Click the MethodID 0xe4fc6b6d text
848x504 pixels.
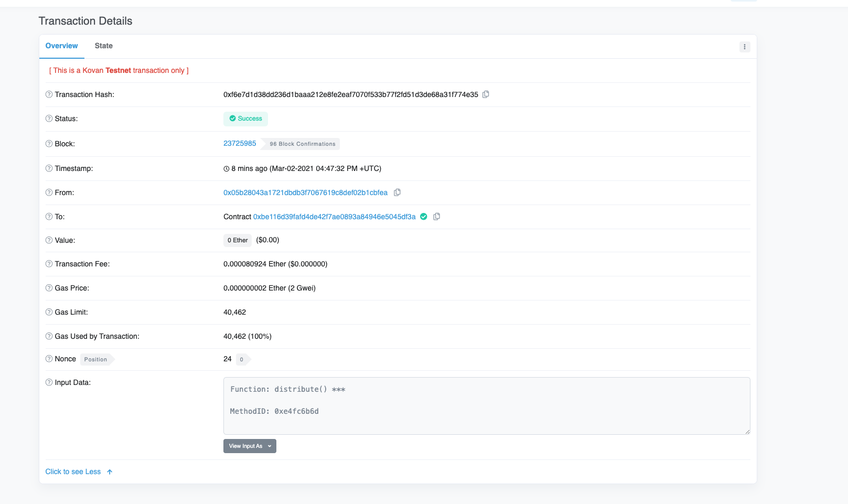tap(274, 411)
